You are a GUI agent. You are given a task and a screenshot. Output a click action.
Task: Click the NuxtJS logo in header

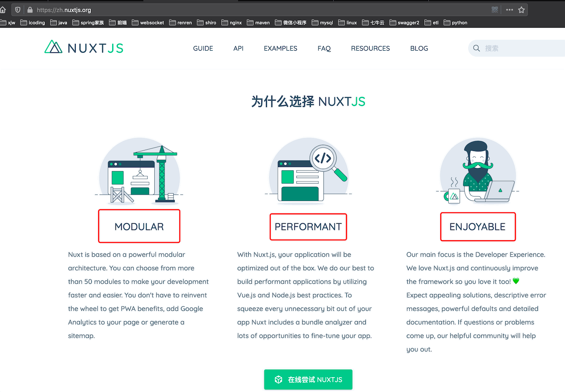click(84, 47)
